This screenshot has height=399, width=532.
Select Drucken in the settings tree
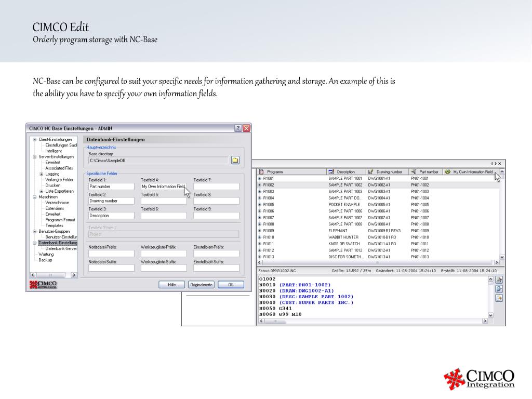point(53,185)
